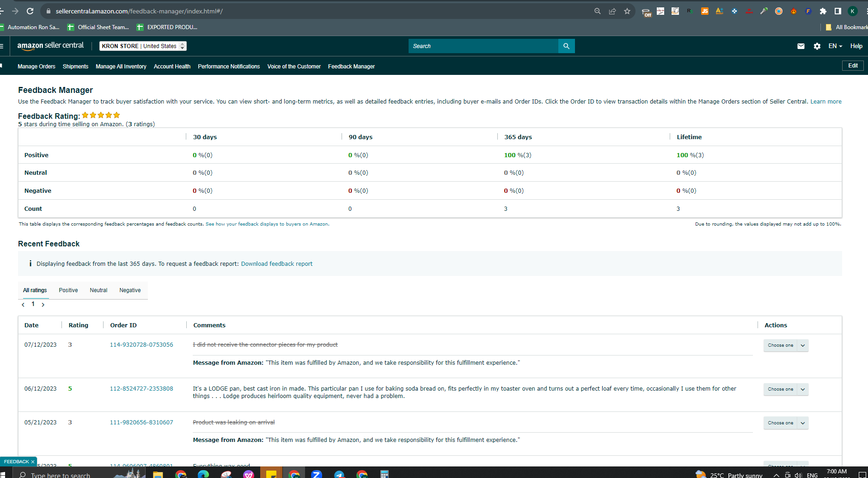Viewport: 868px width, 478px height.
Task: Open the Official Sheet Team... bookmark
Action: [x=98, y=27]
